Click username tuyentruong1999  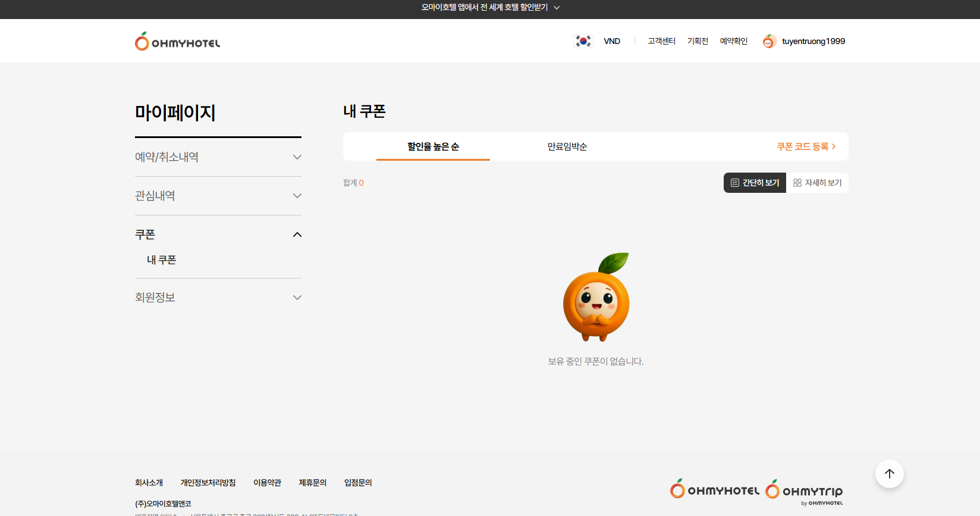(813, 41)
